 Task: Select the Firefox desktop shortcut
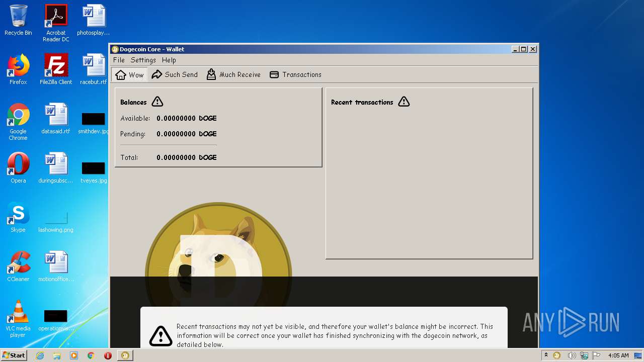click(18, 69)
